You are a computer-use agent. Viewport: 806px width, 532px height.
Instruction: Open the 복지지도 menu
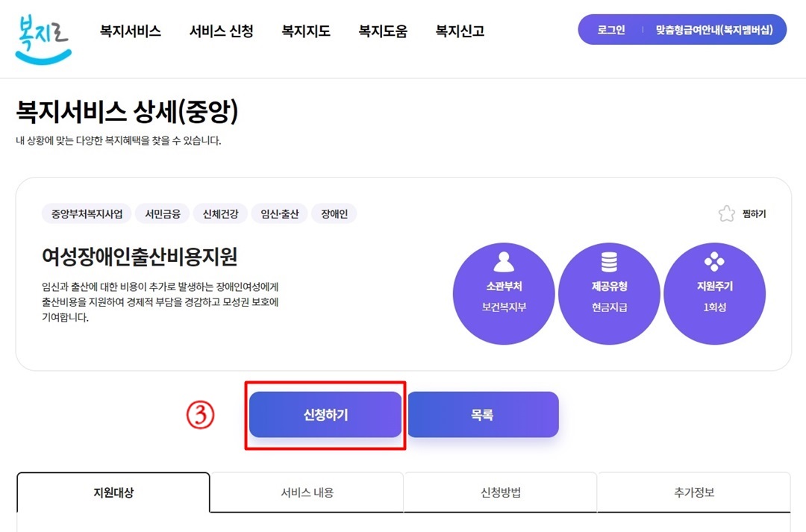coord(306,31)
